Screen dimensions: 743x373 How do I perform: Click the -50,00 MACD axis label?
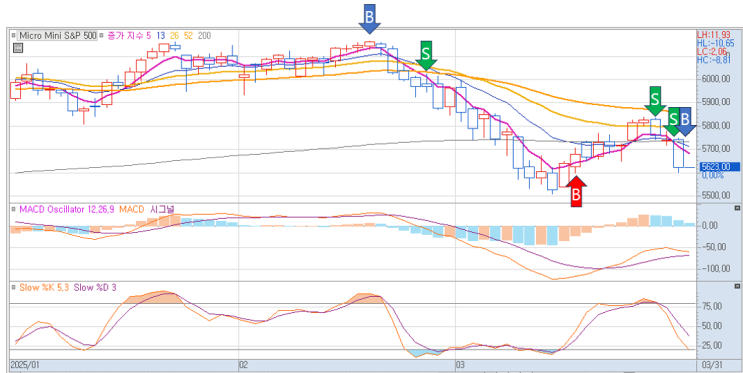(715, 247)
